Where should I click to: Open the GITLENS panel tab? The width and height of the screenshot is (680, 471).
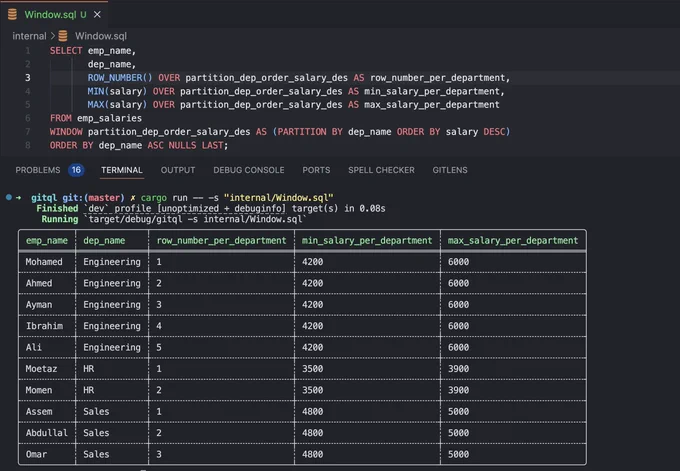click(x=450, y=170)
